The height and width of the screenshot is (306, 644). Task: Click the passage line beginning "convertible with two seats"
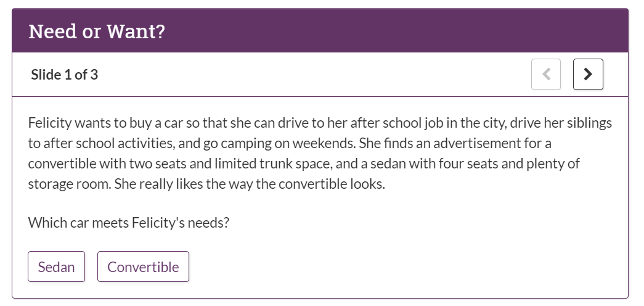[x=304, y=163]
